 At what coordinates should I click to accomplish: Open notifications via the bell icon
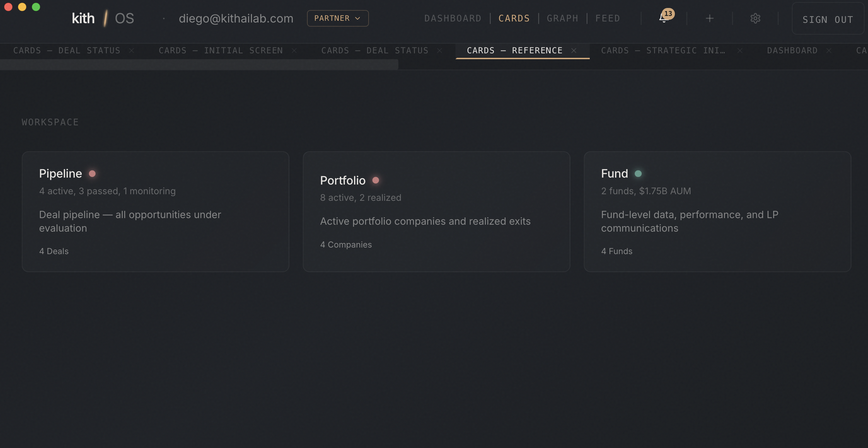[x=663, y=19]
